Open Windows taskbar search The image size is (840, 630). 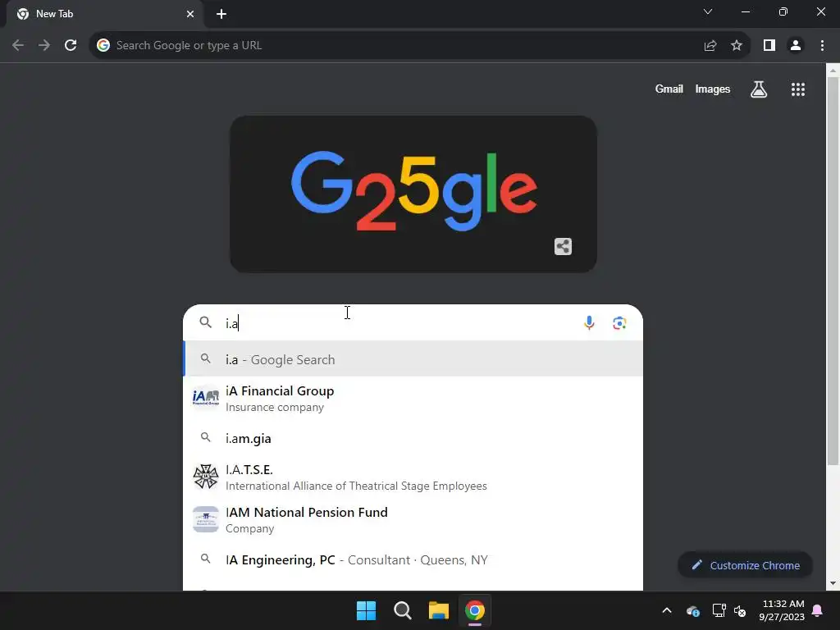(402, 610)
